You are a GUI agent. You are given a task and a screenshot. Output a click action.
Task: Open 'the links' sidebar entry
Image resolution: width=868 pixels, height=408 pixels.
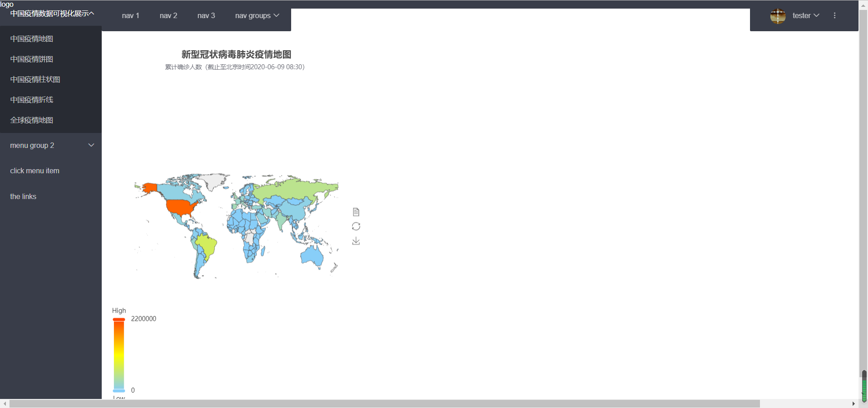point(51,196)
